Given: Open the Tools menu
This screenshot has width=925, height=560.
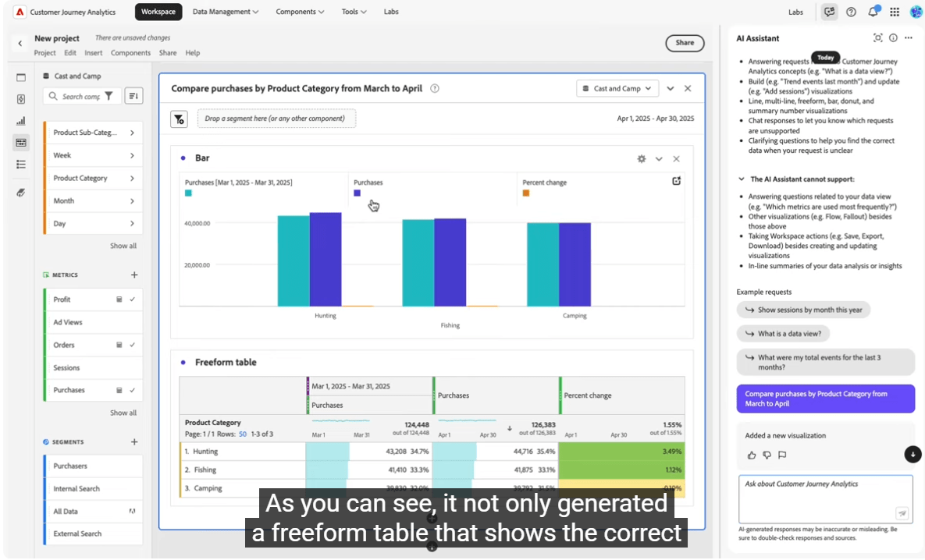Looking at the screenshot, I should (354, 12).
